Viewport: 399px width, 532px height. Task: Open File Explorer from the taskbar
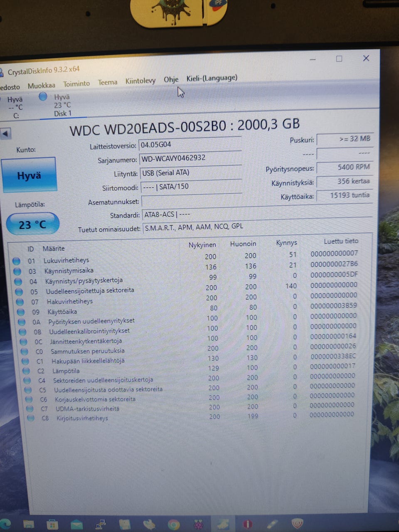(x=28, y=525)
